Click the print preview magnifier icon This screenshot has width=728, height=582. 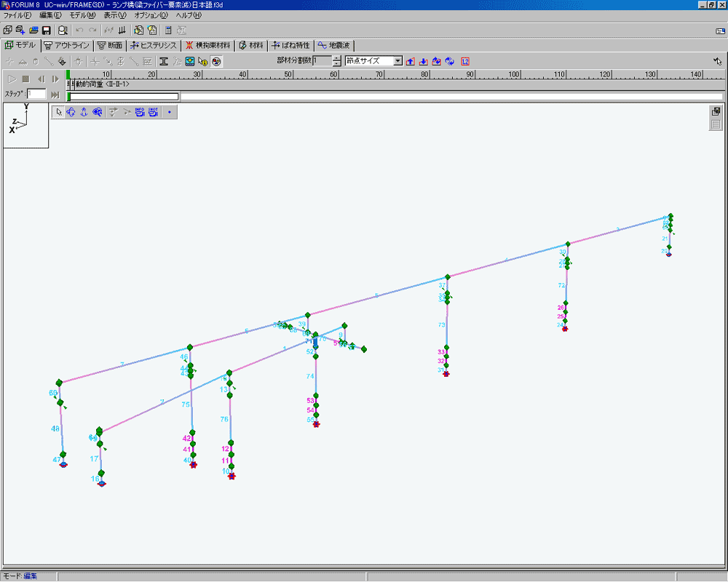click(63, 31)
